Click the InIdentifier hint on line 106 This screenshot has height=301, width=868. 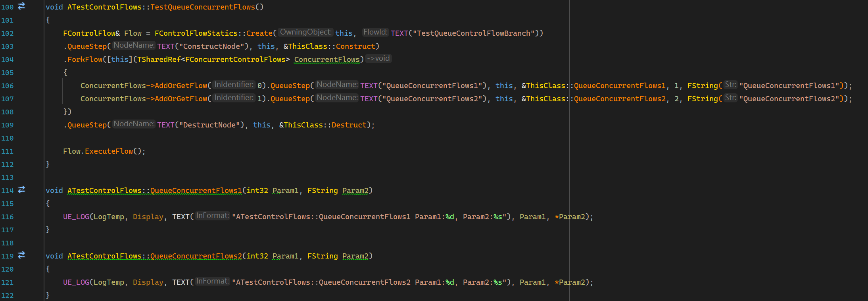click(x=234, y=85)
